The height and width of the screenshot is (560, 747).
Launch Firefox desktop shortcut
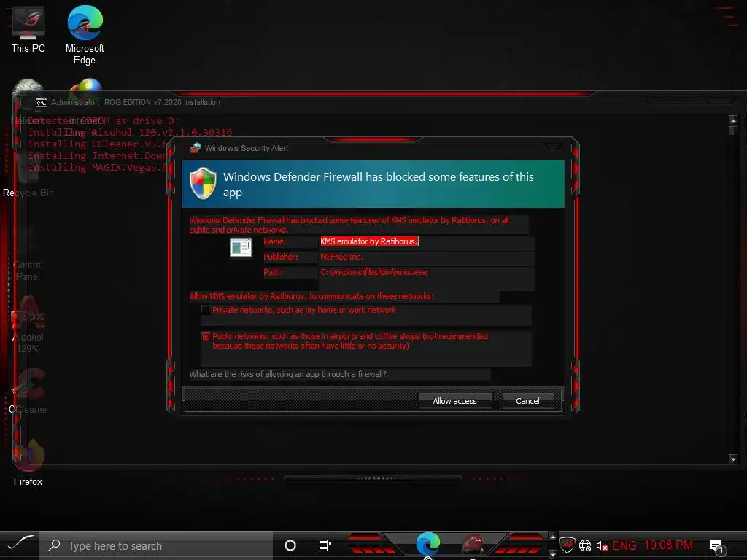[x=28, y=462]
